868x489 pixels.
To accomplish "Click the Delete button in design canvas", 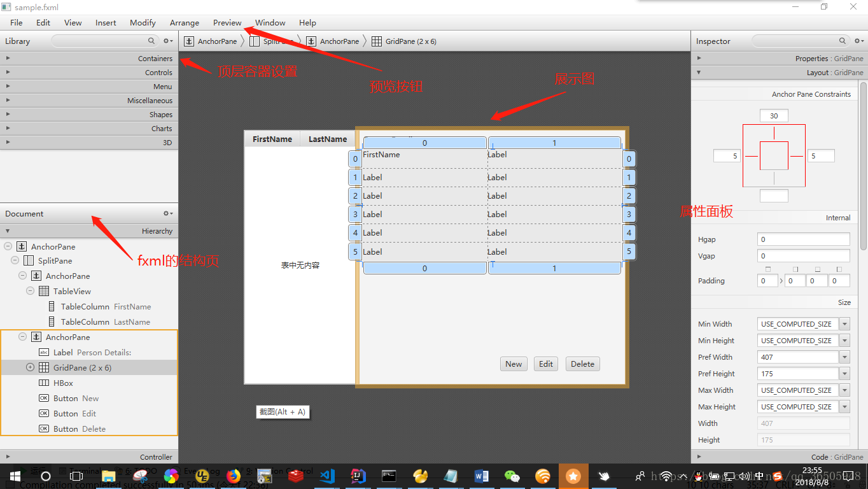I will (582, 364).
